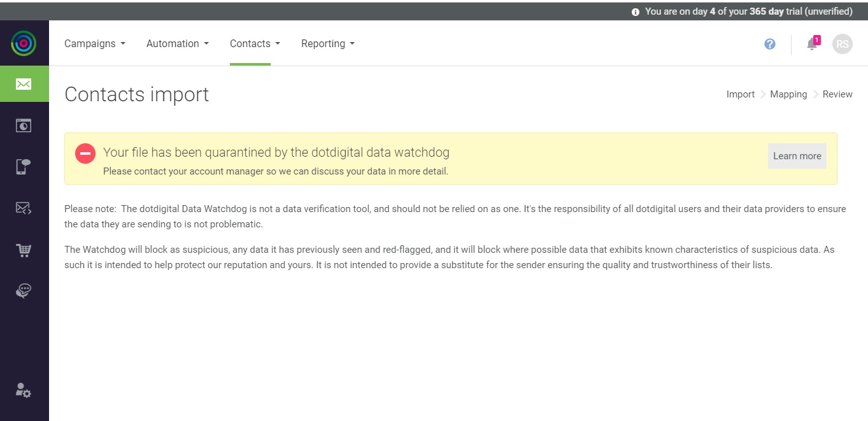This screenshot has height=421, width=868.
Task: Go to the Mapping breadcrumb step
Action: point(788,94)
